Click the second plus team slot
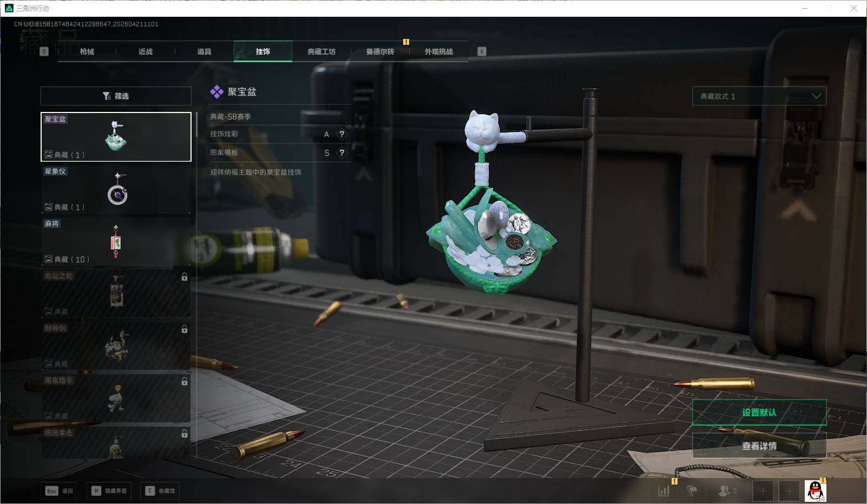The image size is (867, 504). pyautogui.click(x=789, y=491)
